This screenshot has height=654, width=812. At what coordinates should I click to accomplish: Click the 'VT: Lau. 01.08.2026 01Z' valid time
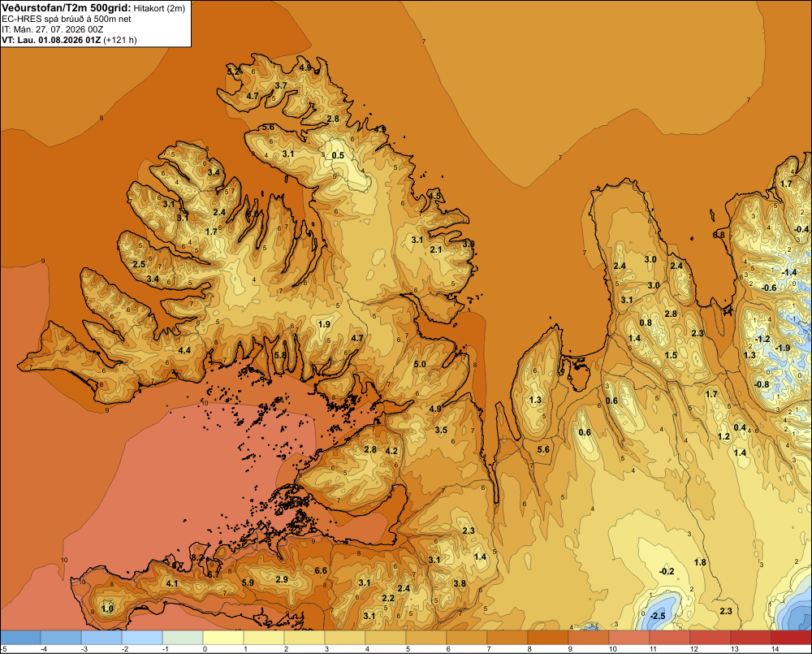click(51, 40)
